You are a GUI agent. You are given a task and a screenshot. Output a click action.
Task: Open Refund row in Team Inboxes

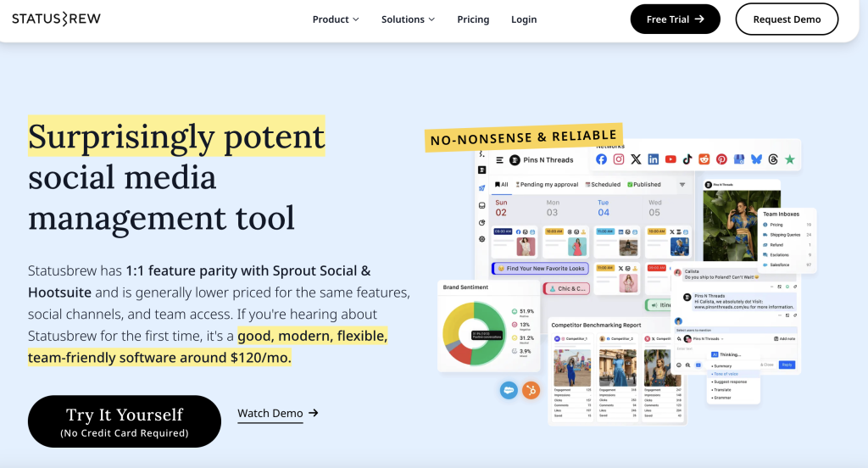[787, 245]
